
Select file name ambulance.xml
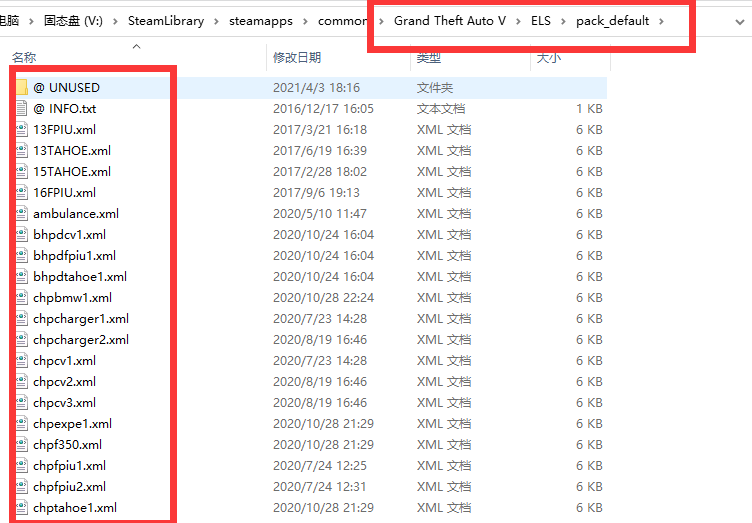76,214
